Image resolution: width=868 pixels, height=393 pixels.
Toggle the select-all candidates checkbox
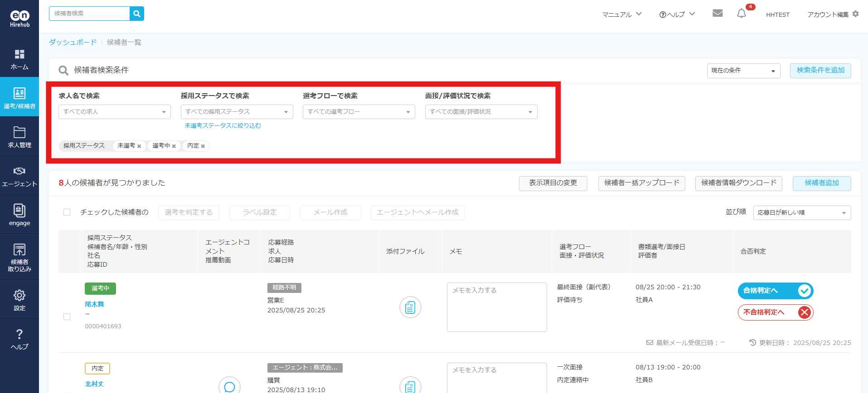click(x=67, y=212)
